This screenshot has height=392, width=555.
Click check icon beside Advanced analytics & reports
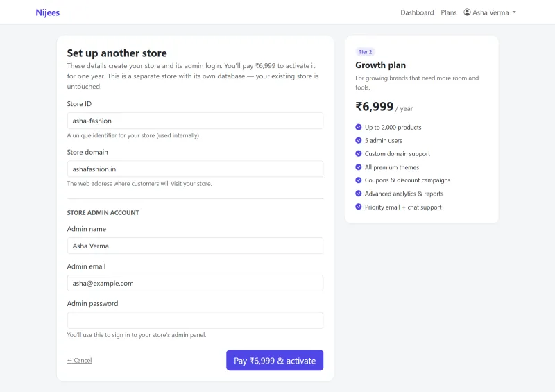(359, 194)
